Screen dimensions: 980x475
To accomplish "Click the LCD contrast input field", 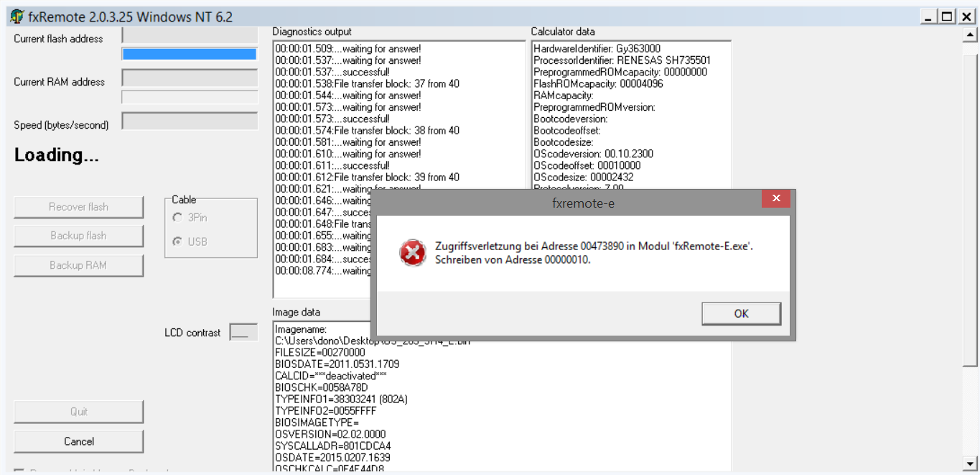I will pos(243,332).
